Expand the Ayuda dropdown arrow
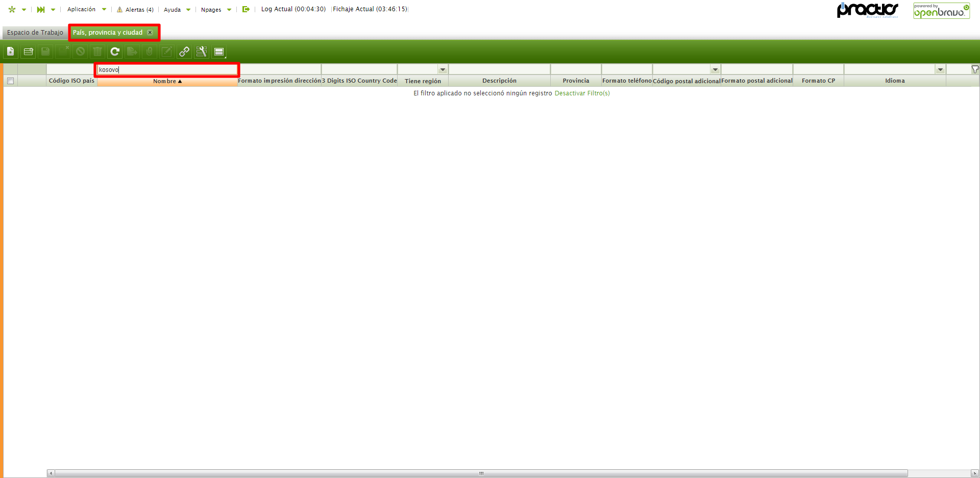 (188, 10)
